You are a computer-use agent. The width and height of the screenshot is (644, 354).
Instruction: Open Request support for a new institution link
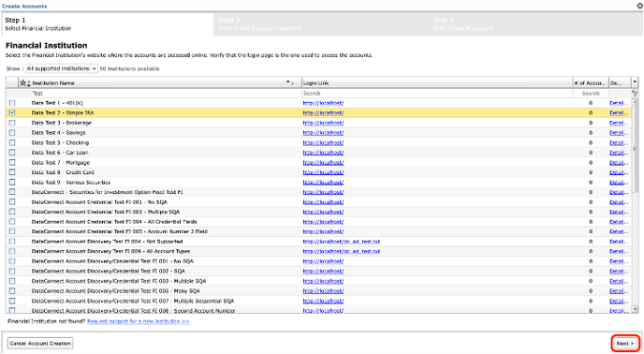(139, 321)
